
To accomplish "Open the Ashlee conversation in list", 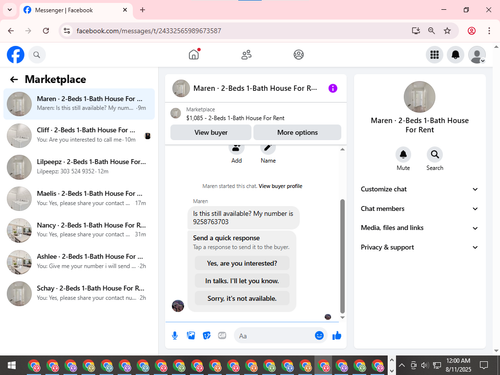I will (79, 262).
